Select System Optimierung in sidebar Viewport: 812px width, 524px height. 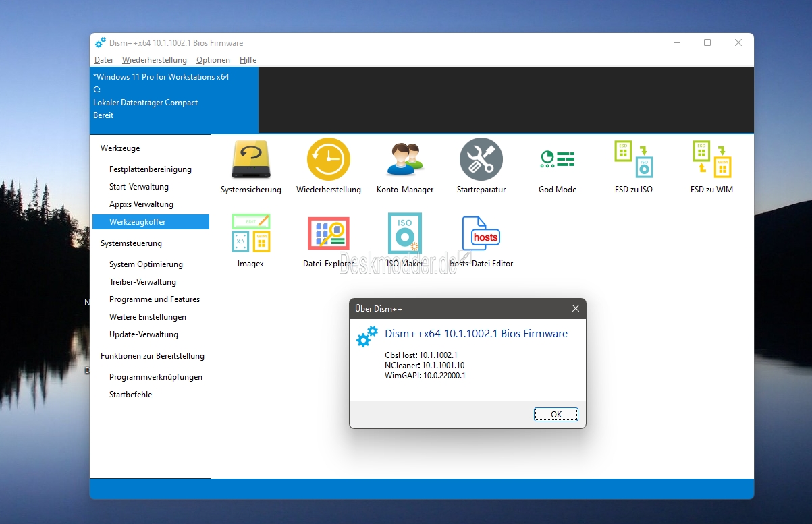click(x=151, y=264)
